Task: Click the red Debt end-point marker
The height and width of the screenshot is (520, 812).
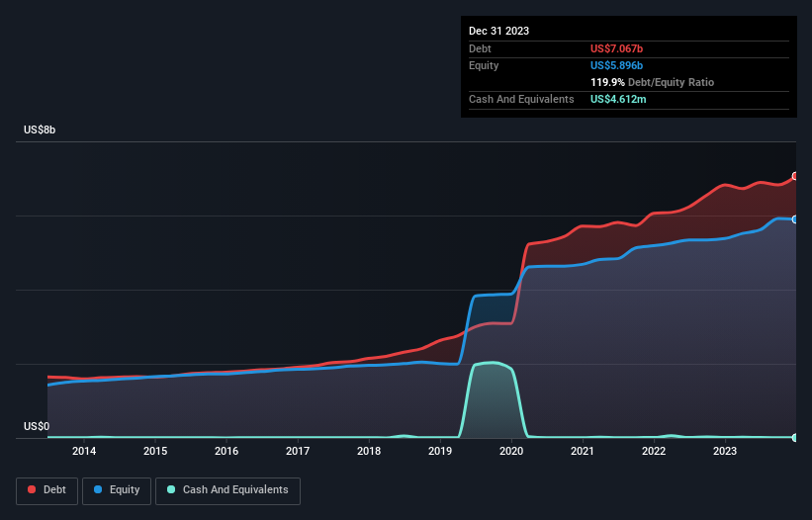Action: pos(795,176)
